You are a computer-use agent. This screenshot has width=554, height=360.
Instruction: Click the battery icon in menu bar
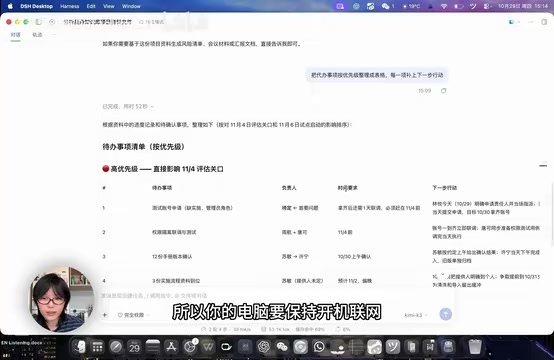(x=458, y=6)
